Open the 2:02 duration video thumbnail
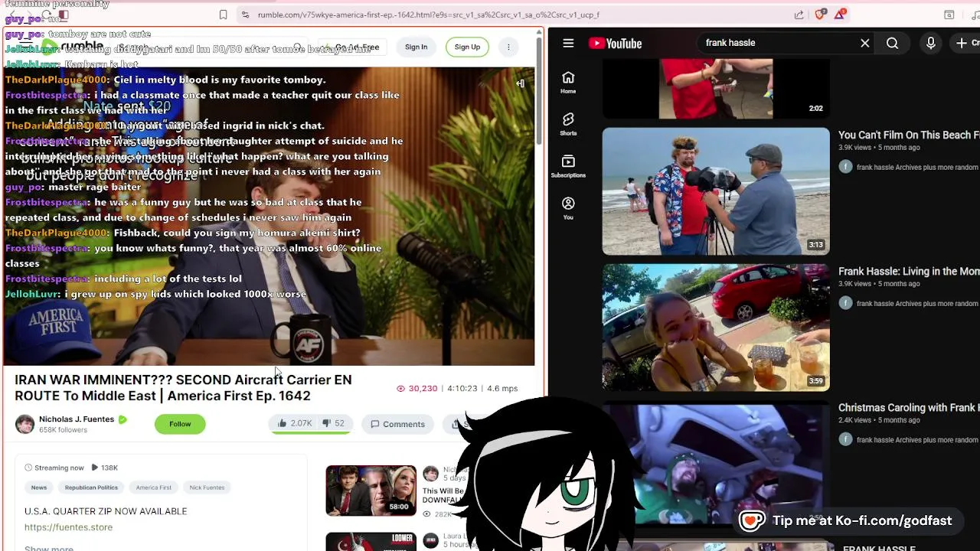This screenshot has height=551, width=980. point(716,90)
